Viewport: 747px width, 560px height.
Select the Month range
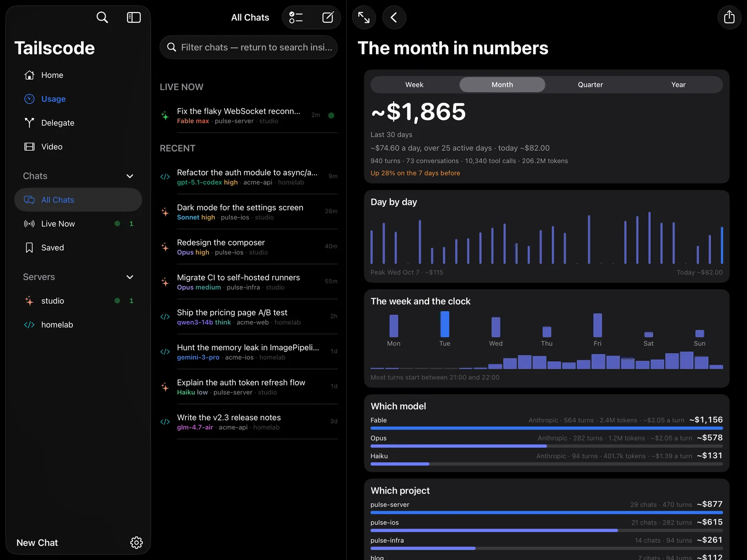502,85
